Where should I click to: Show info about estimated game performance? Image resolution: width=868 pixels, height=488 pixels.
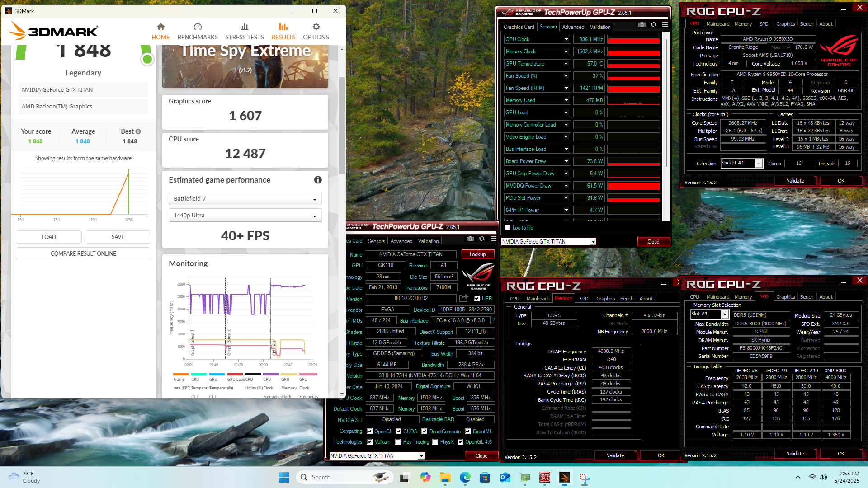point(318,180)
